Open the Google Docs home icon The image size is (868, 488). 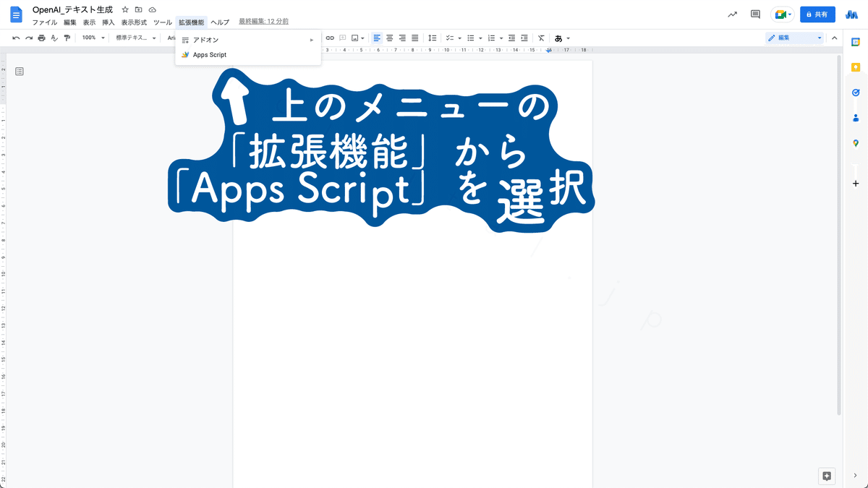pyautogui.click(x=16, y=15)
